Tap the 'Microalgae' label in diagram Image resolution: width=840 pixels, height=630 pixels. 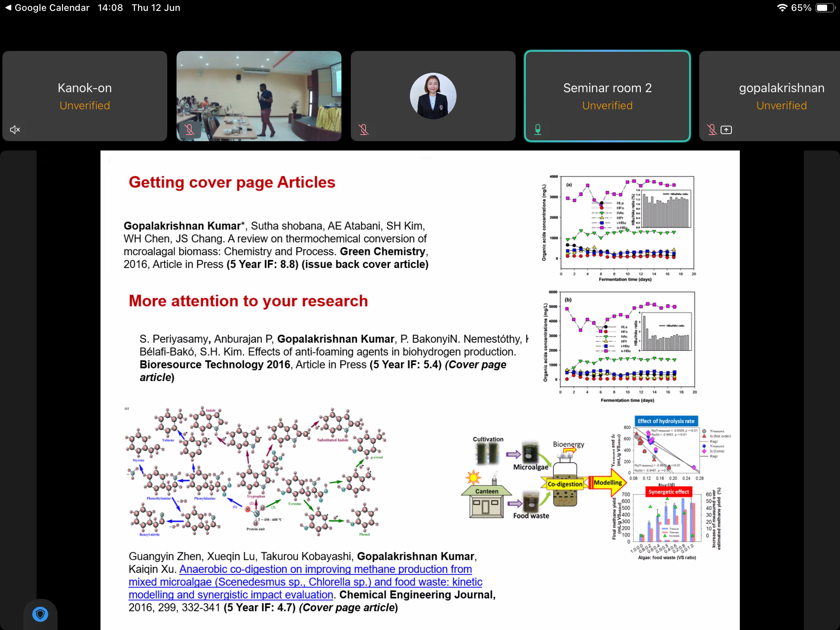tap(530, 467)
